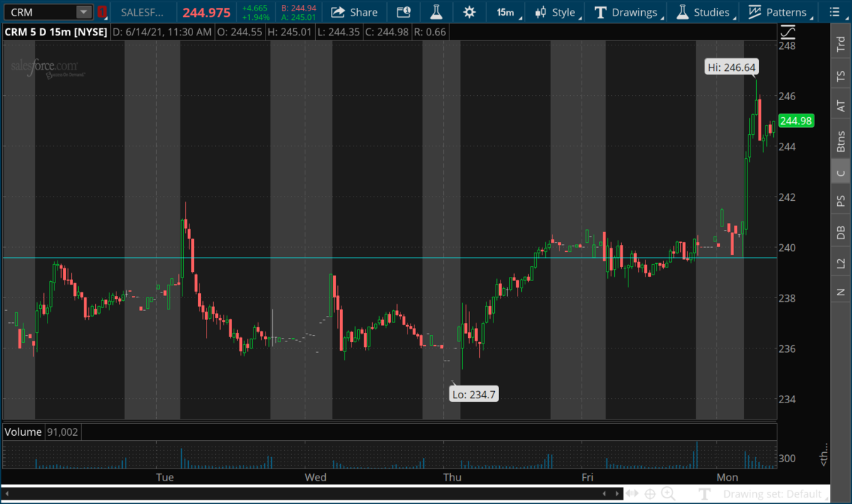This screenshot has height=504, width=852.
Task: Open the DB sidebar tab
Action: point(841,232)
